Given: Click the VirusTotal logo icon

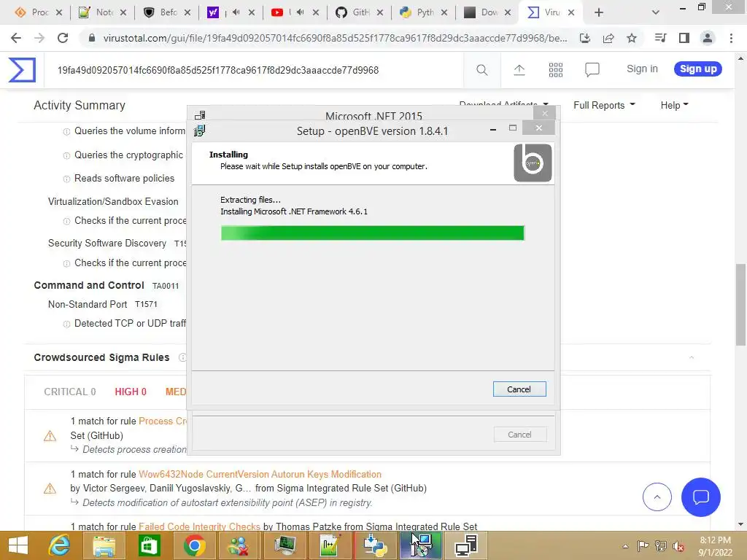Looking at the screenshot, I should coord(22,70).
